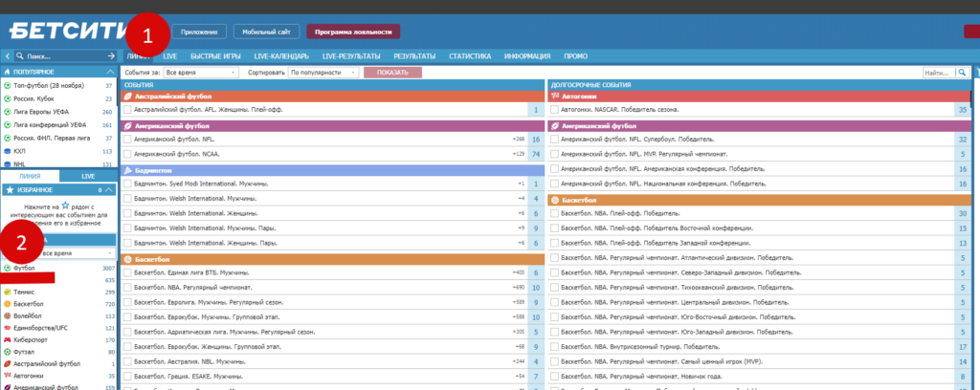Image resolution: width=980 pixels, height=390 pixels.
Task: Click the flag icon beside Автогонки in the sidebar
Action: point(7,376)
